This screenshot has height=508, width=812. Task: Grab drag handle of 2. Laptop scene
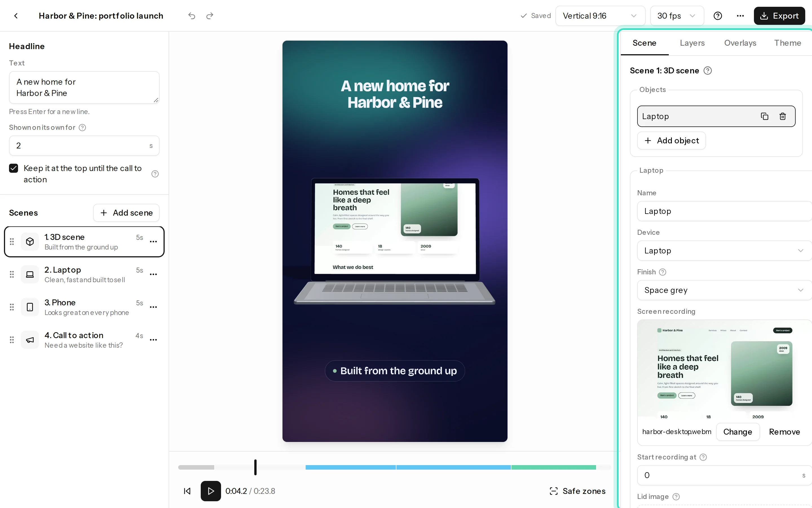[12, 274]
